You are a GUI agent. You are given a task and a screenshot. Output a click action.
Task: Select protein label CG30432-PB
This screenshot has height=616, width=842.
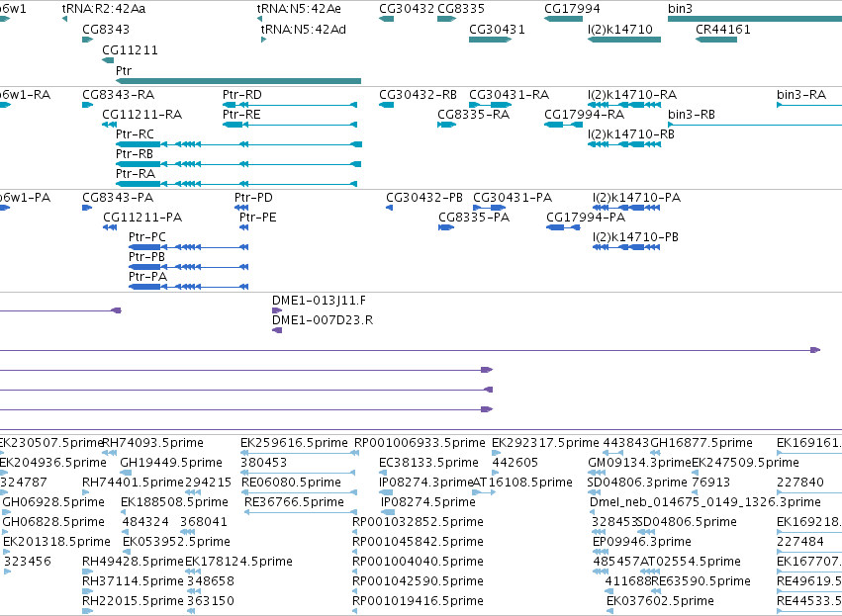point(424,198)
